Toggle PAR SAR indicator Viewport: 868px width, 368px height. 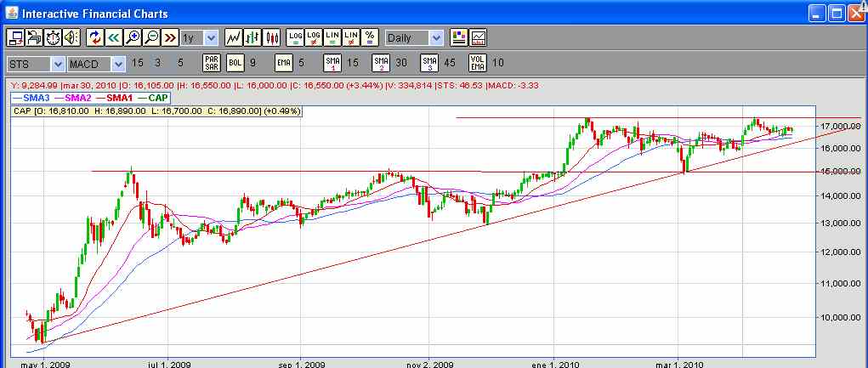pyautogui.click(x=212, y=63)
